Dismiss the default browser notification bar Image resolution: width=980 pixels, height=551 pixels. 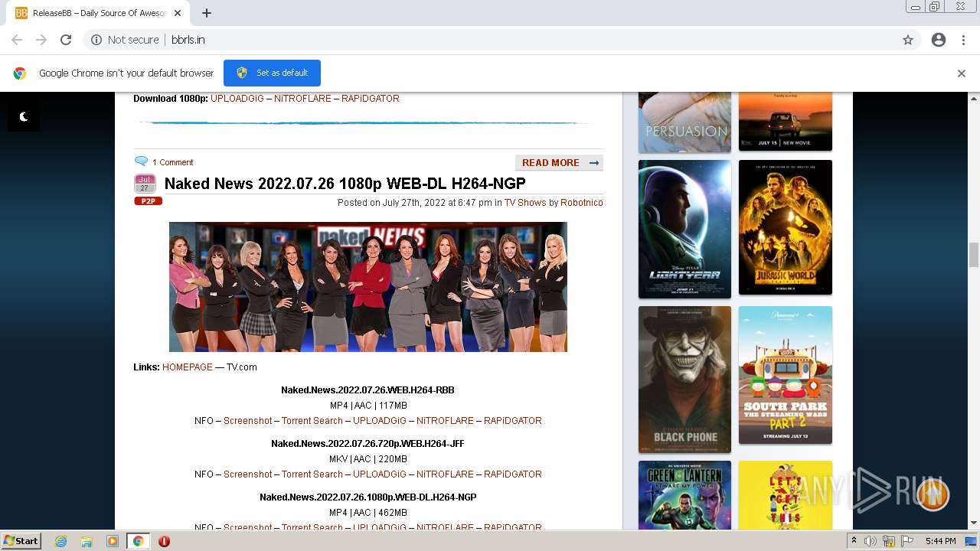pos(962,73)
